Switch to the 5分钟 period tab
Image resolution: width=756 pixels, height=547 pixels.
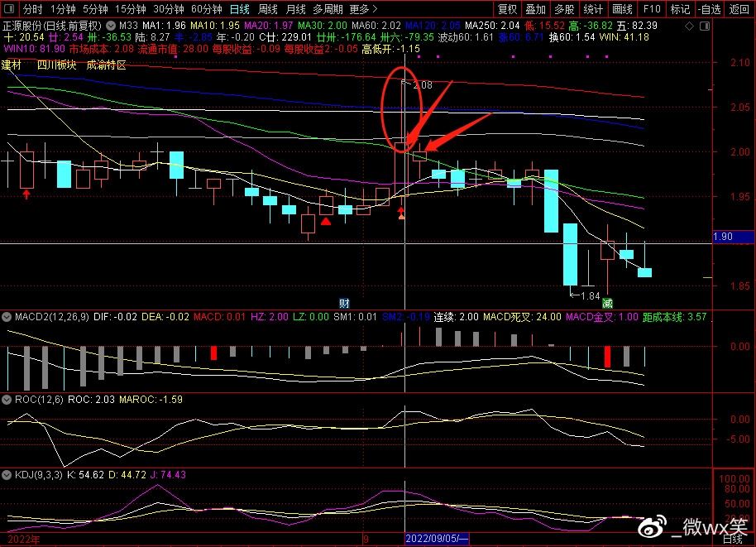(97, 10)
